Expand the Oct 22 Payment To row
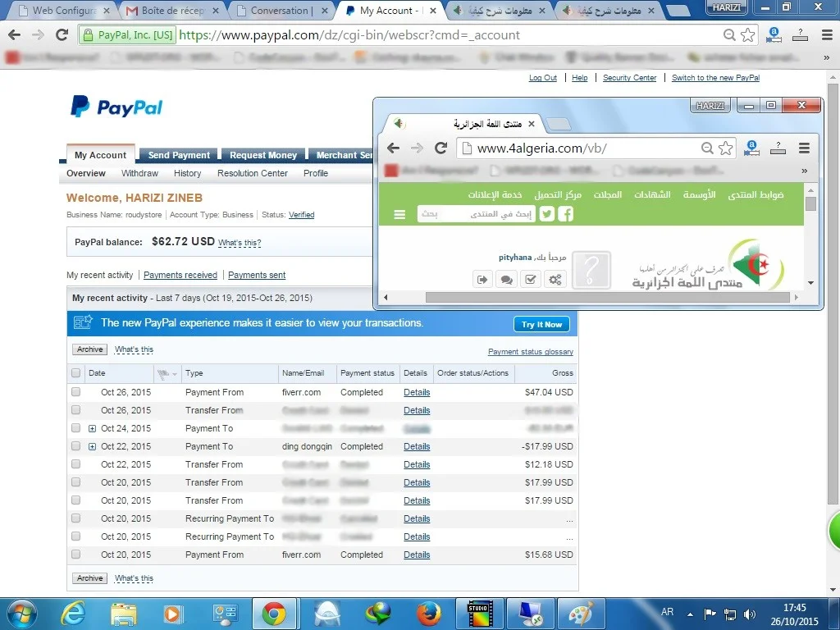This screenshot has height=630, width=840. (x=93, y=446)
